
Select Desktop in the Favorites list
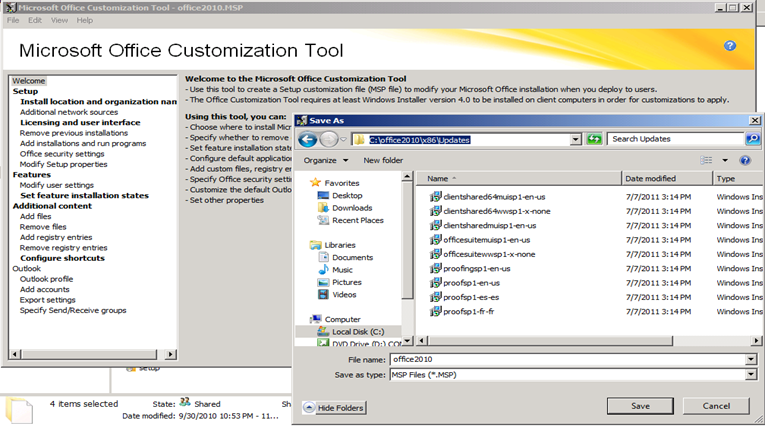[347, 195]
